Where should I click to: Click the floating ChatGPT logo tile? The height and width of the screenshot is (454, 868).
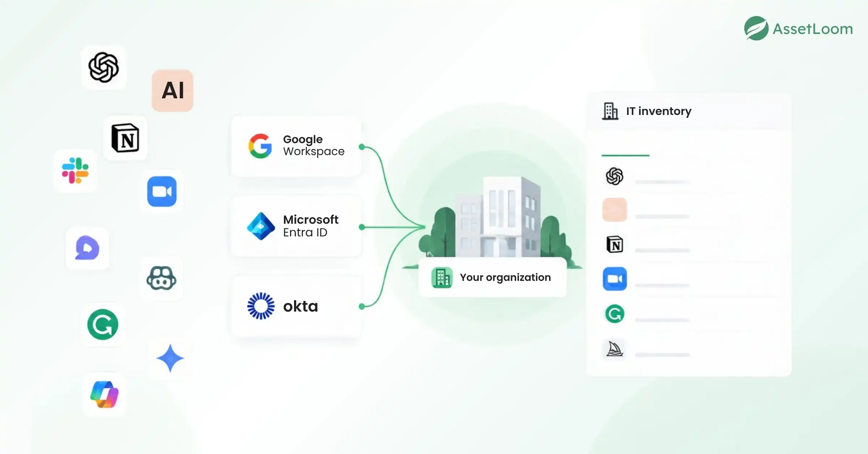[104, 68]
